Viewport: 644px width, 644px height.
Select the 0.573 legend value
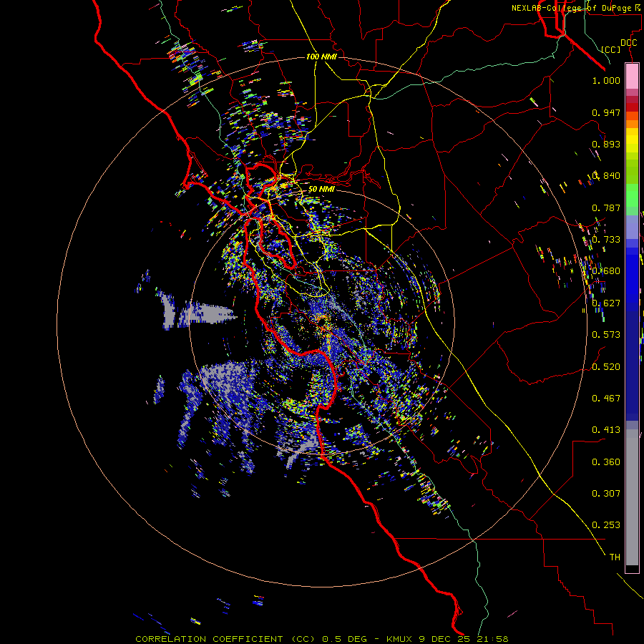[606, 335]
